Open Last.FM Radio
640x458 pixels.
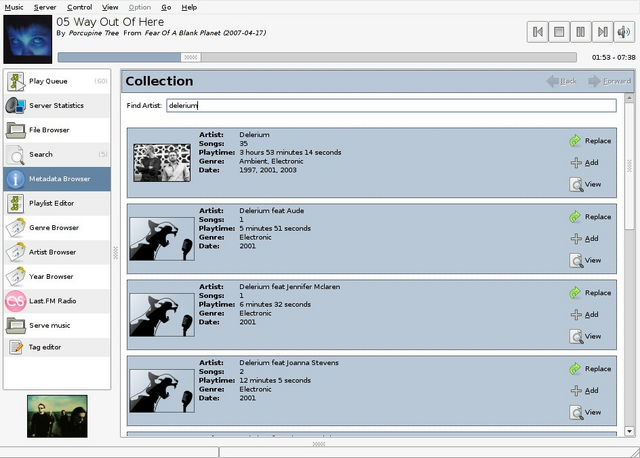[57, 301]
